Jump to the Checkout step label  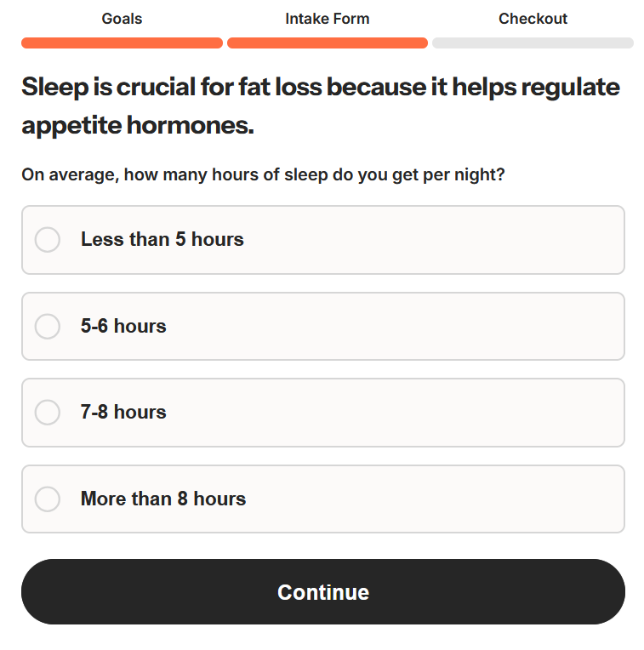click(x=533, y=19)
